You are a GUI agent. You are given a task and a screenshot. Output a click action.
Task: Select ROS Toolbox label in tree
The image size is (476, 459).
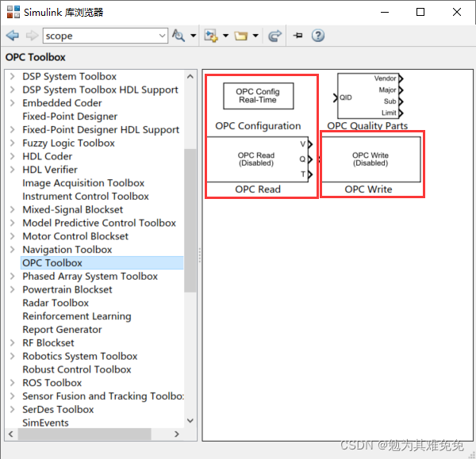tap(52, 383)
